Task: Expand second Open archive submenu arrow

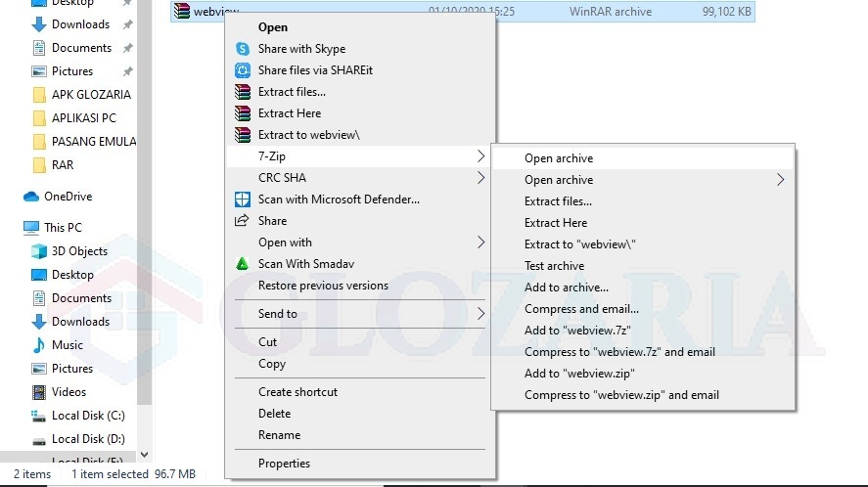Action: pyautogui.click(x=781, y=180)
